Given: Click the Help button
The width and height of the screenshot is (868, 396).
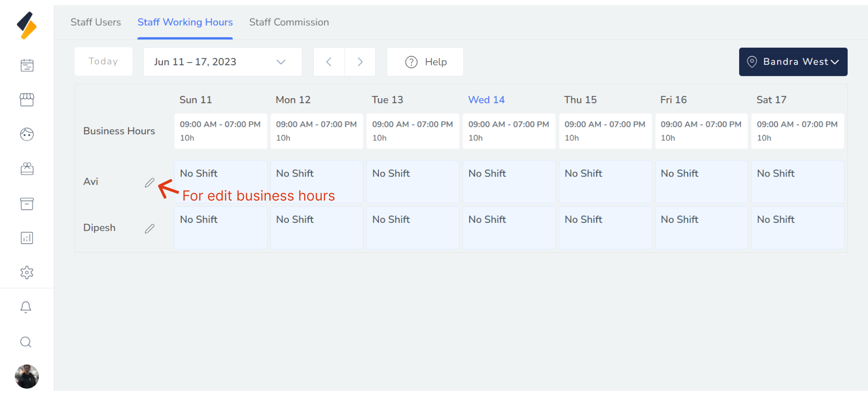Looking at the screenshot, I should pos(425,62).
